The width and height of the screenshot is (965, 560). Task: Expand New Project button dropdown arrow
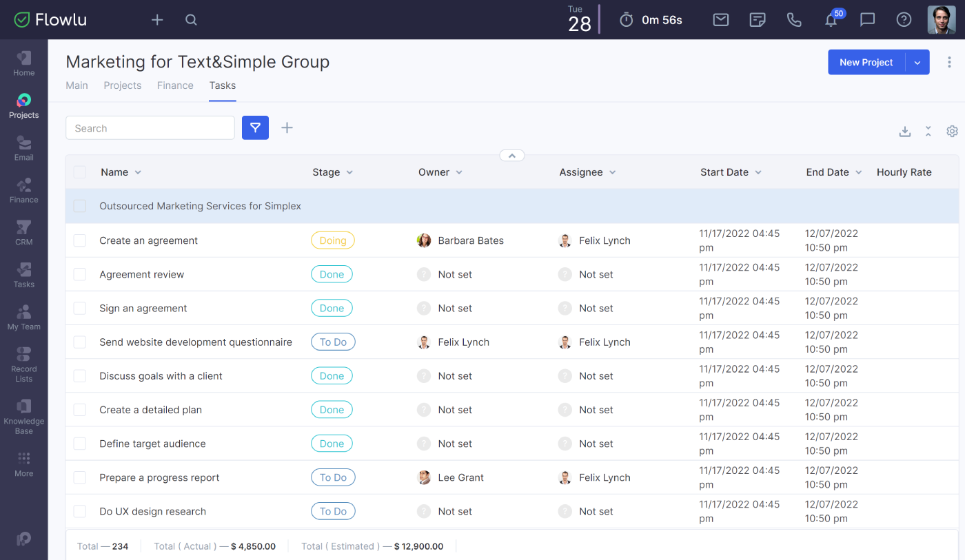(917, 62)
